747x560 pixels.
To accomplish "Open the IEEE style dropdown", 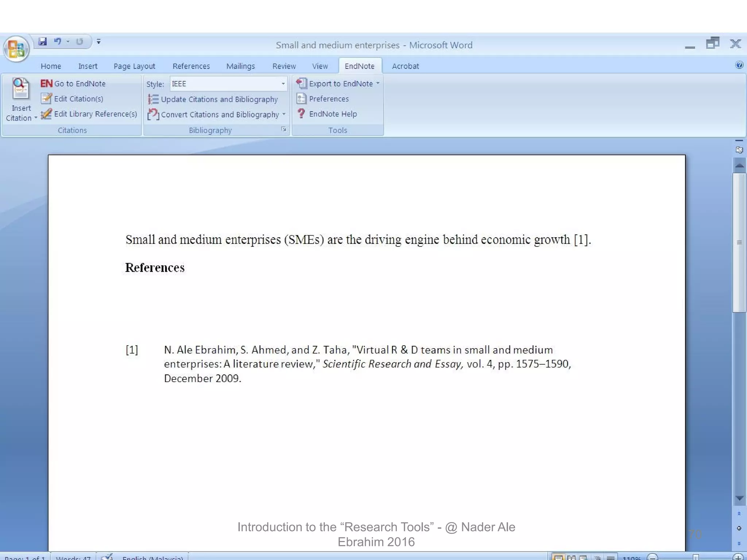I will 283,84.
